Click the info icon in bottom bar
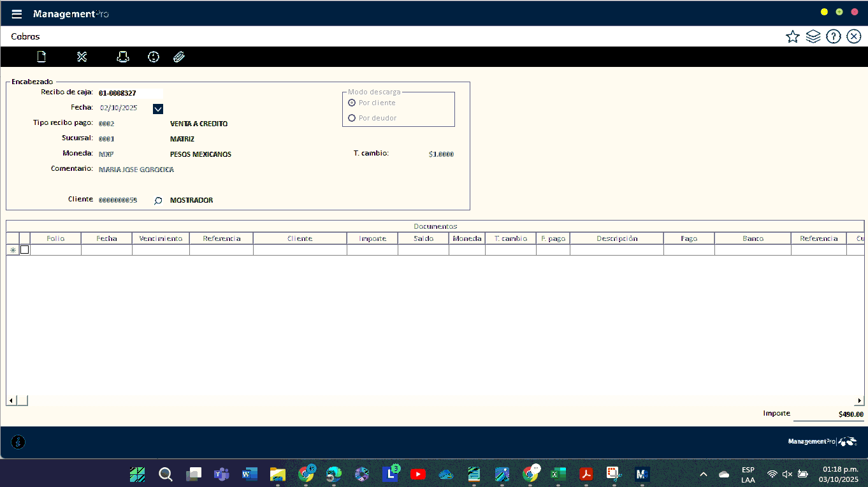This screenshot has width=868, height=487. pos(18,442)
